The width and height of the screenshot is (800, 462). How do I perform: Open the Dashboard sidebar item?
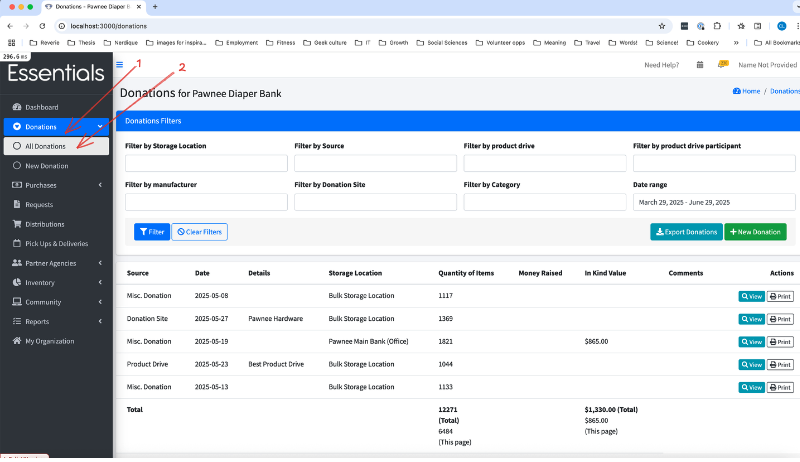[x=56, y=107]
